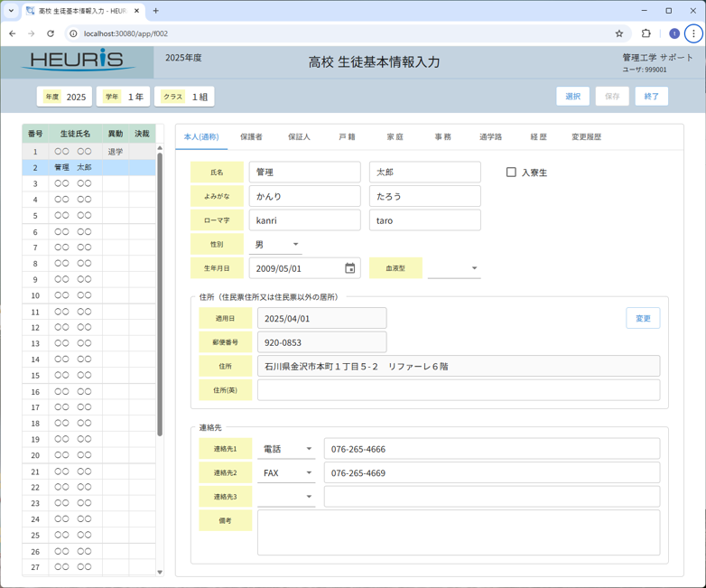Open the browser extensions puzzle icon
The image size is (706, 588).
[646, 33]
